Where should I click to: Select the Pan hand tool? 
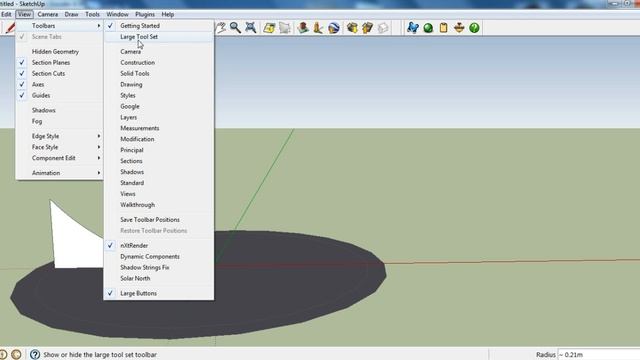click(220, 28)
